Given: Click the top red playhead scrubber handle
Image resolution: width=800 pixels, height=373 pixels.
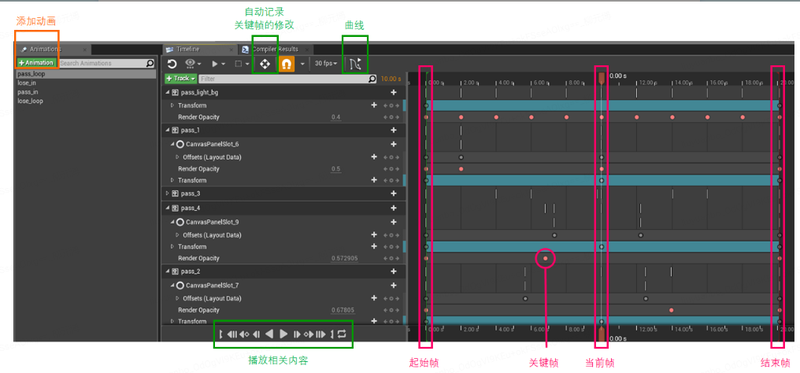Looking at the screenshot, I should pyautogui.click(x=602, y=78).
